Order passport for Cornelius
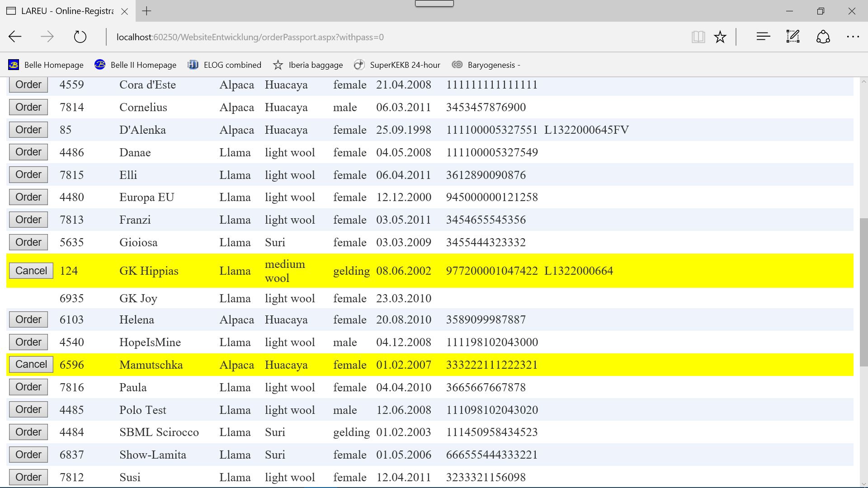This screenshot has height=488, width=868. click(28, 107)
